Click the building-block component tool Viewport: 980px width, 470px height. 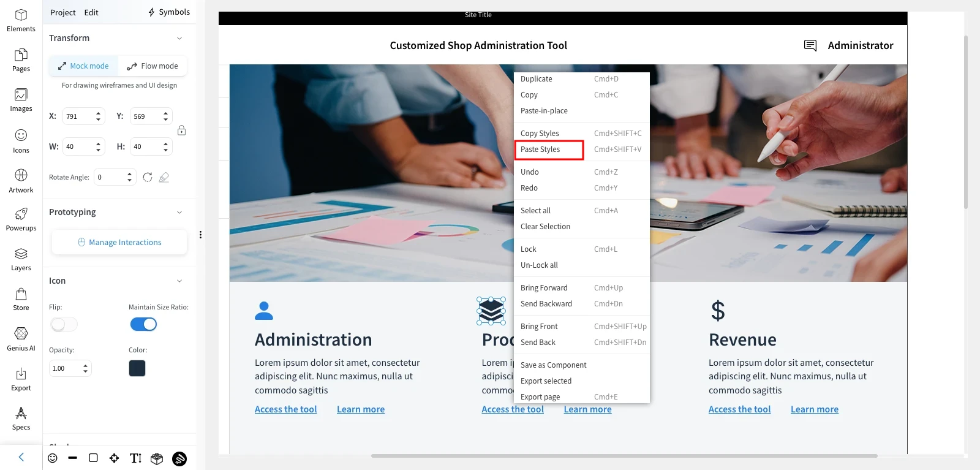[157, 458]
